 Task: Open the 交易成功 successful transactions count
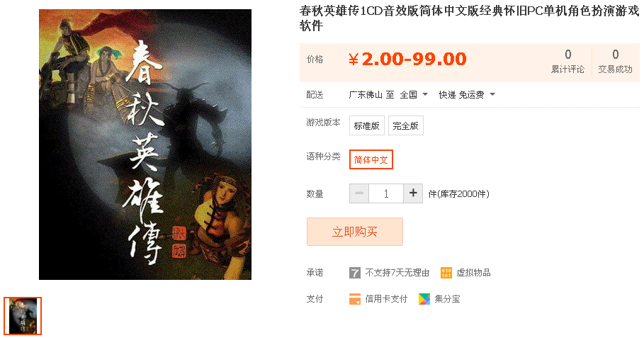(x=615, y=62)
